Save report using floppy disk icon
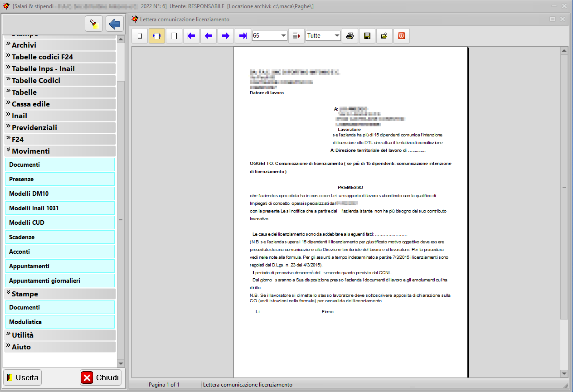573x392 pixels. [367, 36]
